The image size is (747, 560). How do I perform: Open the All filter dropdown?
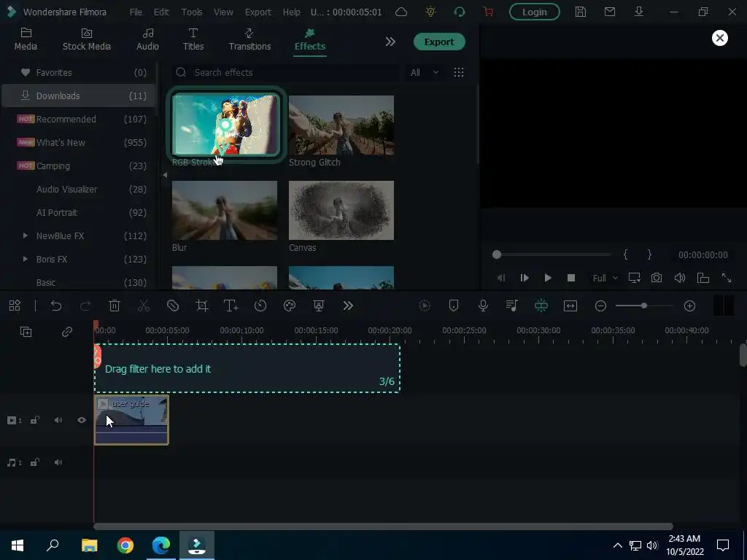point(425,72)
